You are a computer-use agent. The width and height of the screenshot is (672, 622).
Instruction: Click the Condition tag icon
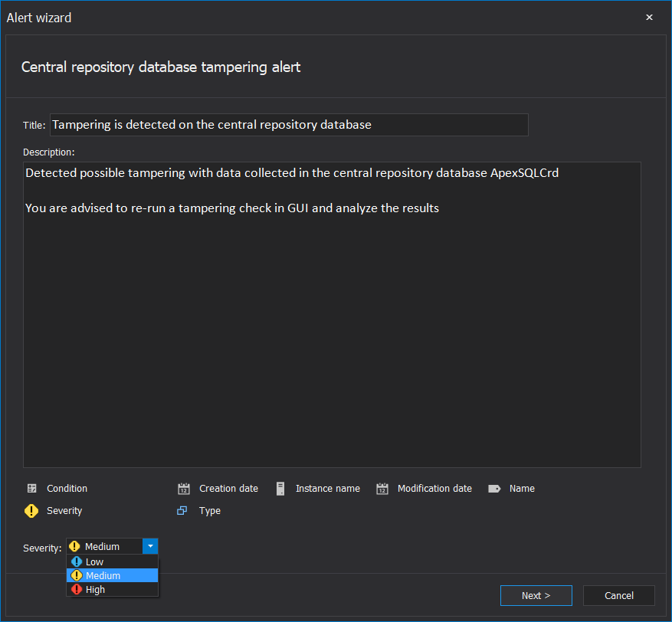[31, 489]
